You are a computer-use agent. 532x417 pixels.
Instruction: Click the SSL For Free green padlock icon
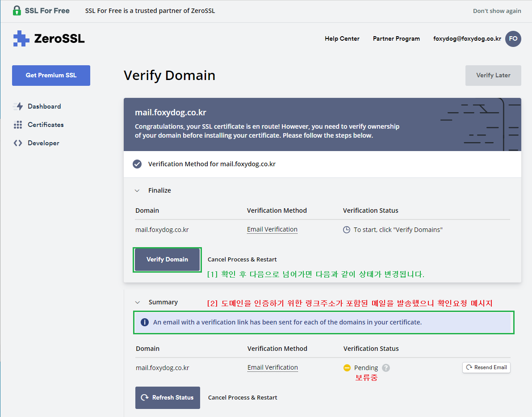pyautogui.click(x=17, y=11)
